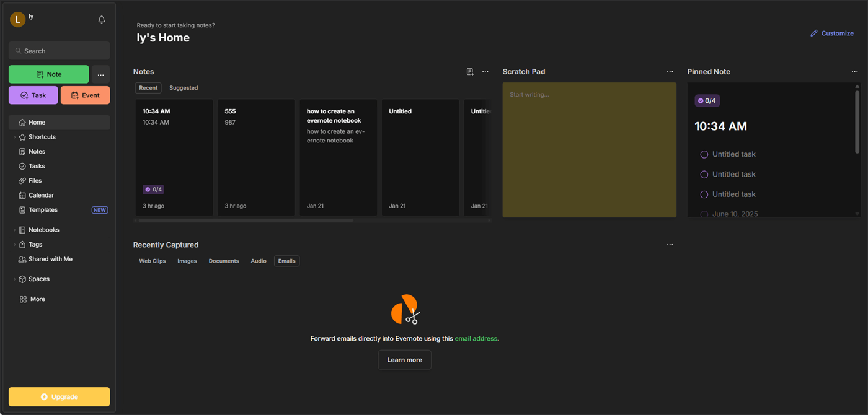
Task: Open the 555 note card
Action: click(256, 158)
